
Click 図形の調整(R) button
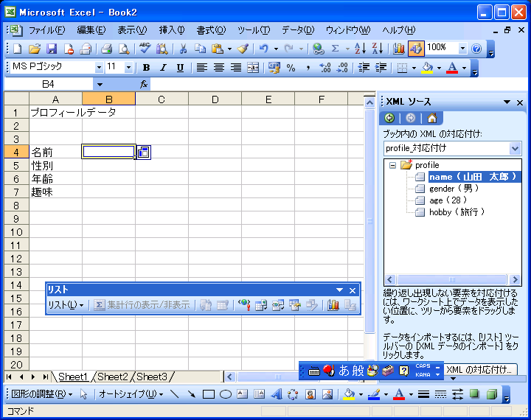(41, 394)
